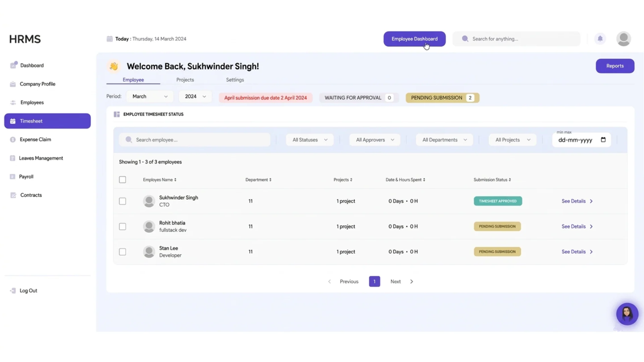Click the Employee Dashboard button

coord(415,39)
